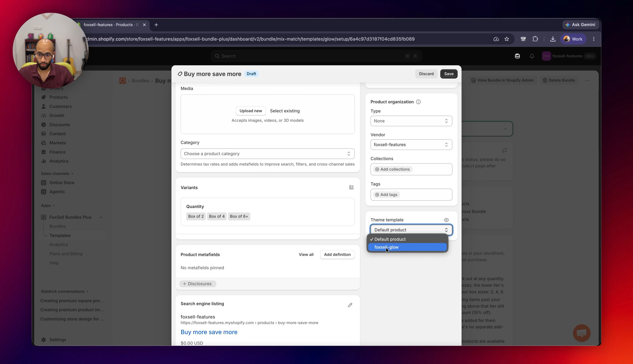
Task: Click View all product metafields
Action: click(306, 254)
